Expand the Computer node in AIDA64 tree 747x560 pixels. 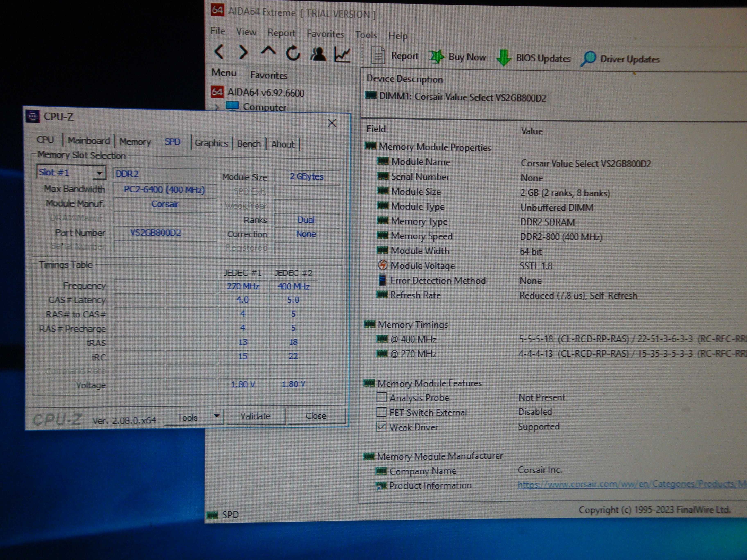217,107
